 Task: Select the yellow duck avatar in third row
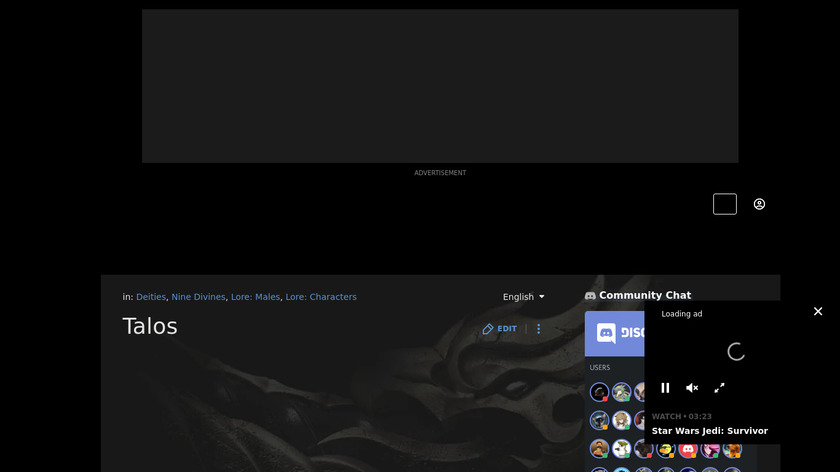click(x=666, y=450)
